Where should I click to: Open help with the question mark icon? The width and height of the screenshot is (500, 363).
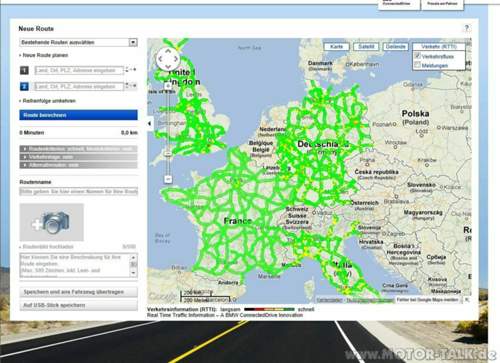pos(467,28)
